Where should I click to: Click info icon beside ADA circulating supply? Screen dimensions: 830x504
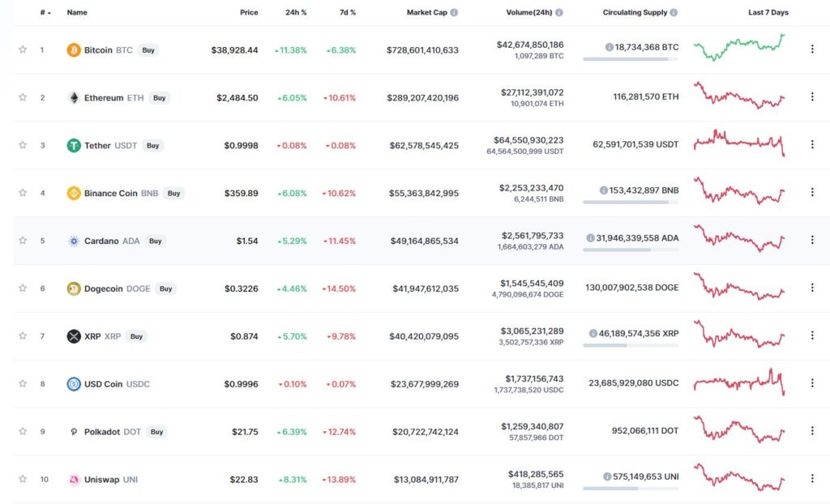click(x=590, y=238)
